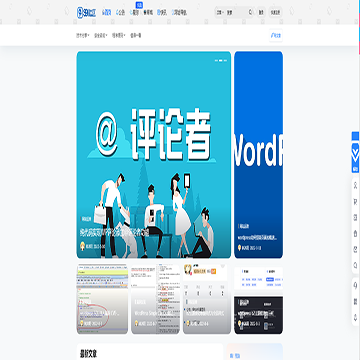
Task: Open the blue WordPress featured card
Action: pyautogui.click(x=258, y=155)
